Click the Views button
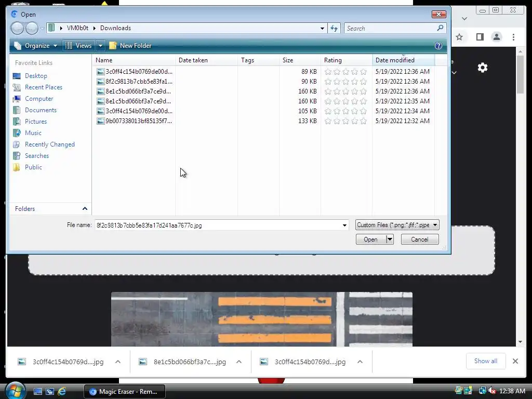532x399 pixels. click(x=79, y=46)
